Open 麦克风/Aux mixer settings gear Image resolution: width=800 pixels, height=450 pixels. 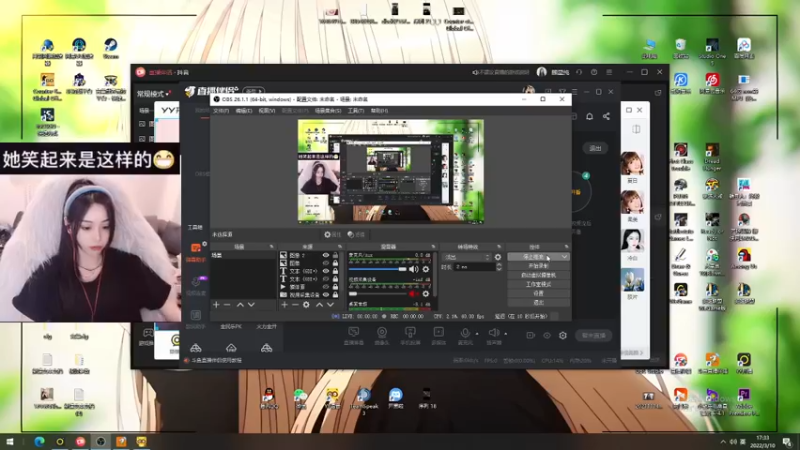click(426, 269)
